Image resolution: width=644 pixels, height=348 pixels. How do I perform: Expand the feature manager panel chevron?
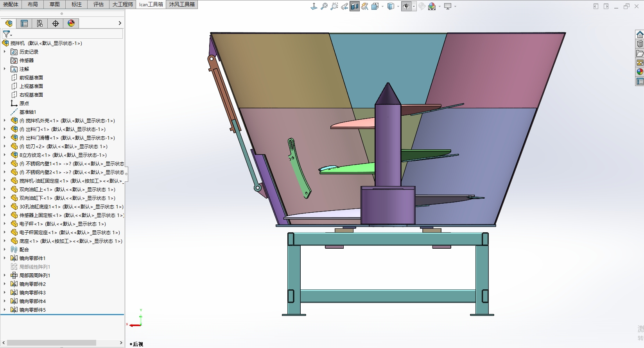click(120, 23)
